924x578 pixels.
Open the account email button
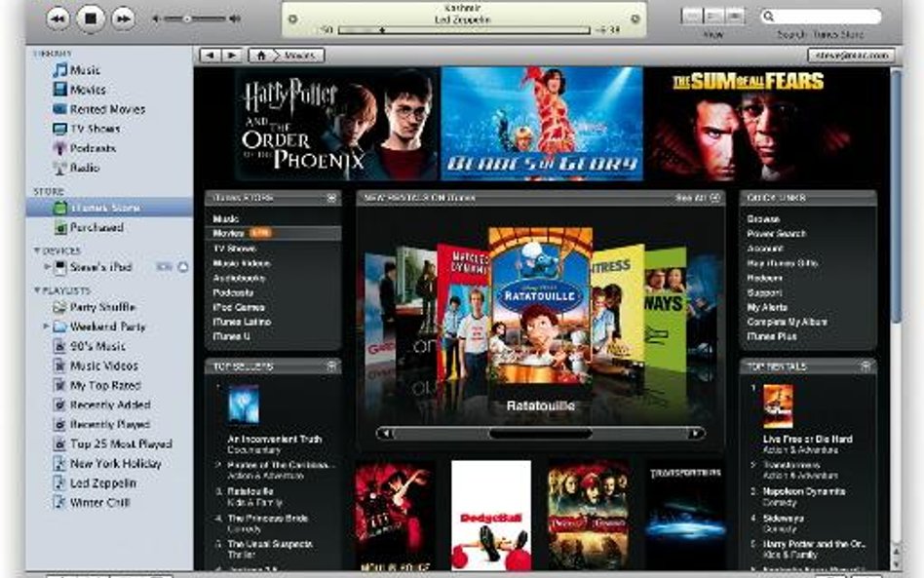[851, 56]
